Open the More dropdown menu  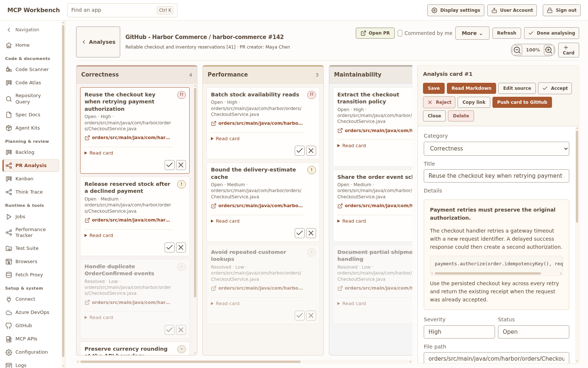point(472,33)
